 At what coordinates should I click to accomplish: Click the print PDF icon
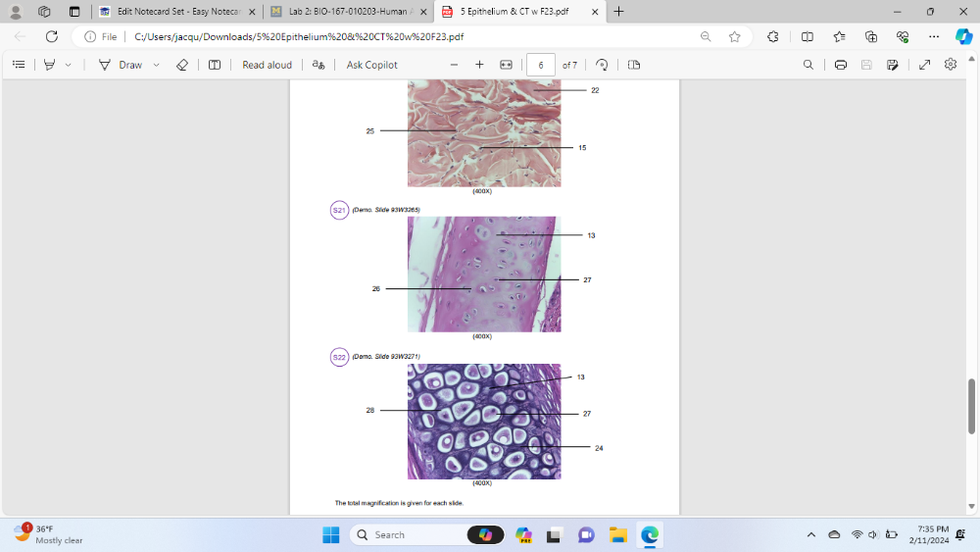(x=841, y=65)
